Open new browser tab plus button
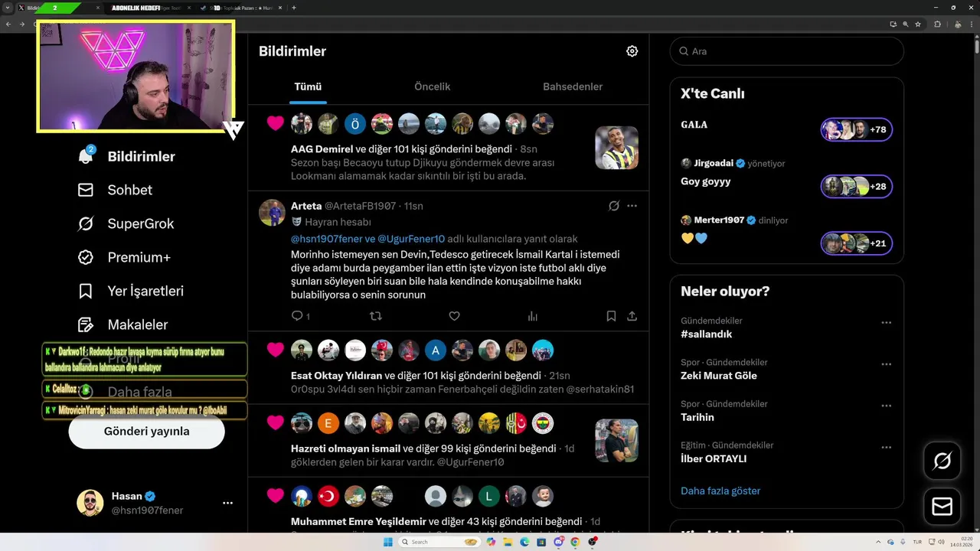The height and width of the screenshot is (551, 980). pos(294,8)
